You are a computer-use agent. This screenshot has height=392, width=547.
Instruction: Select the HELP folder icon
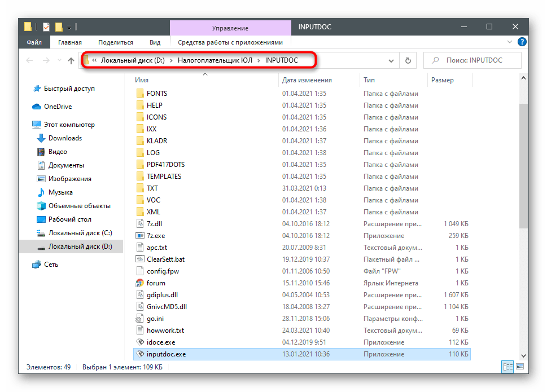pyautogui.click(x=140, y=105)
